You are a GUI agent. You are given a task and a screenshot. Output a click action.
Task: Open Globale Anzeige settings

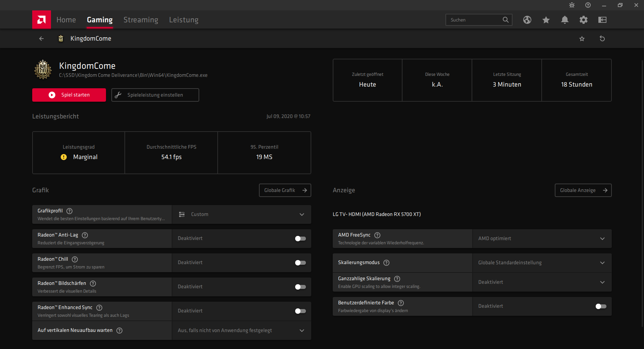583,190
